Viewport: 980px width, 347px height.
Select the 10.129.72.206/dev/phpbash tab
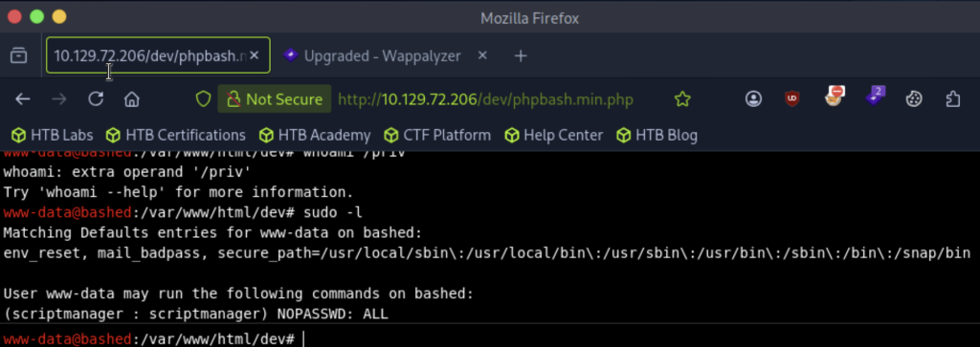158,55
